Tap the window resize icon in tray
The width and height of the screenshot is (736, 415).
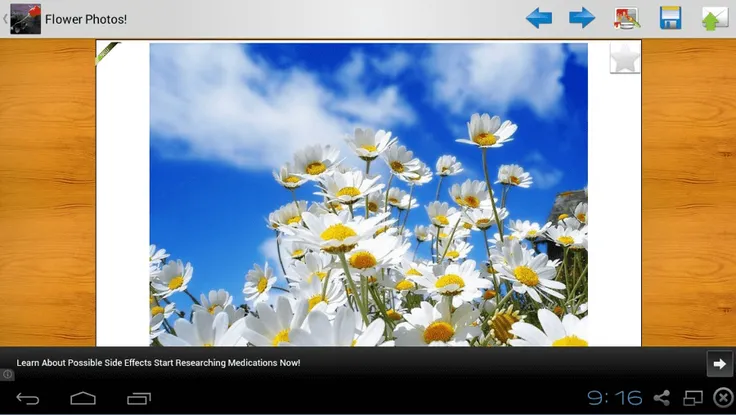[692, 398]
